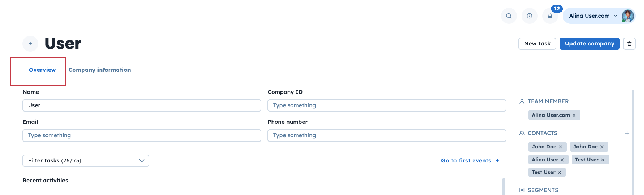Focus the Email input field

(x=142, y=135)
